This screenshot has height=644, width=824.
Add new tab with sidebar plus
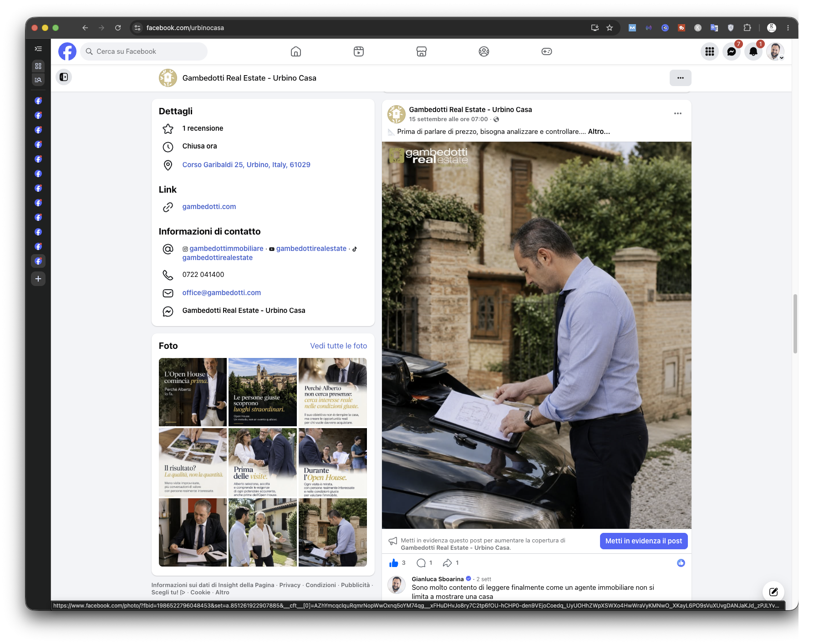pos(38,279)
